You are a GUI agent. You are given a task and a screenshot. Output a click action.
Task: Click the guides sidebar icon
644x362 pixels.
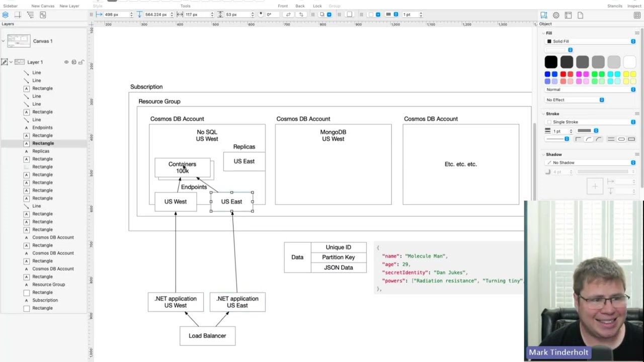coord(18,15)
